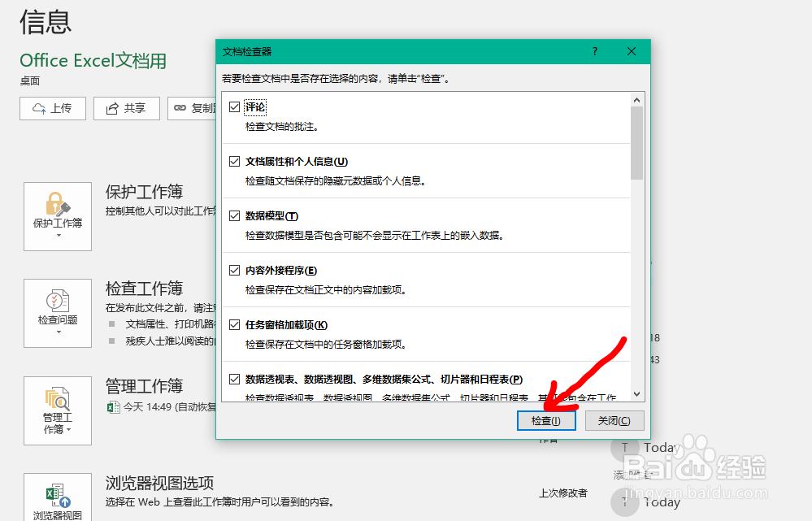
Task: Expand the 保护工作簿 dropdown arrow
Action: point(57,235)
